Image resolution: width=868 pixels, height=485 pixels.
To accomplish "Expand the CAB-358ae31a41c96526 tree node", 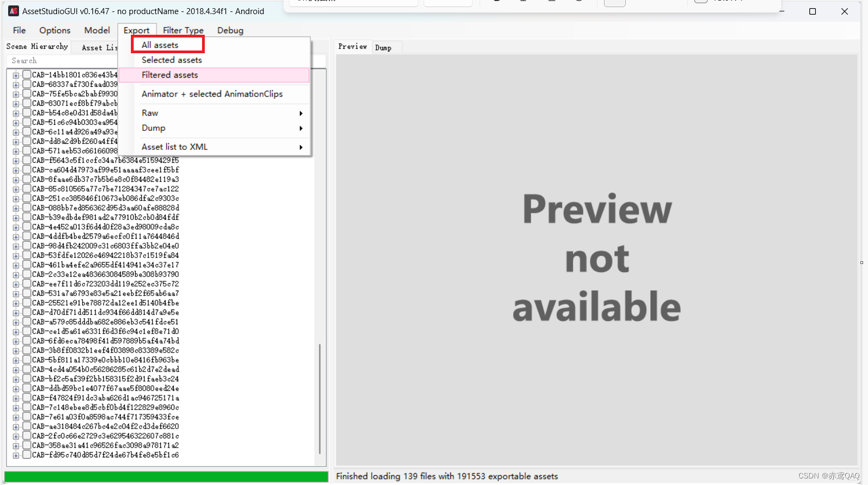I will pyautogui.click(x=16, y=445).
